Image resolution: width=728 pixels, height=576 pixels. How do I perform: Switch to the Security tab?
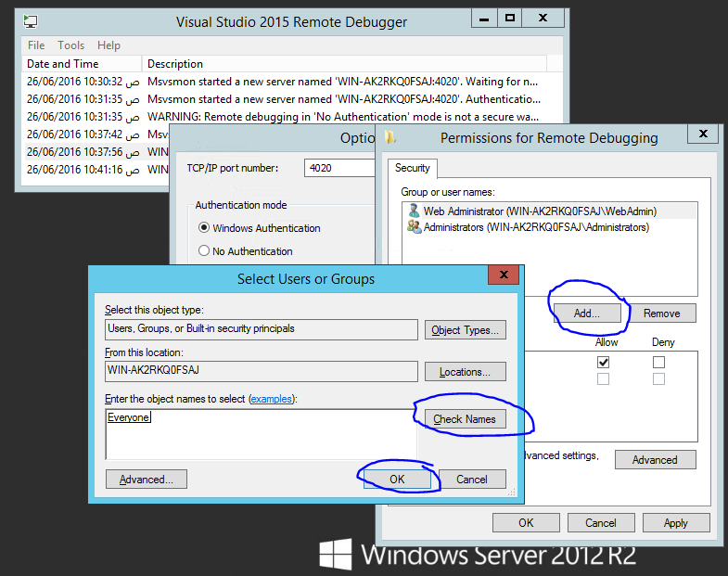tap(413, 168)
